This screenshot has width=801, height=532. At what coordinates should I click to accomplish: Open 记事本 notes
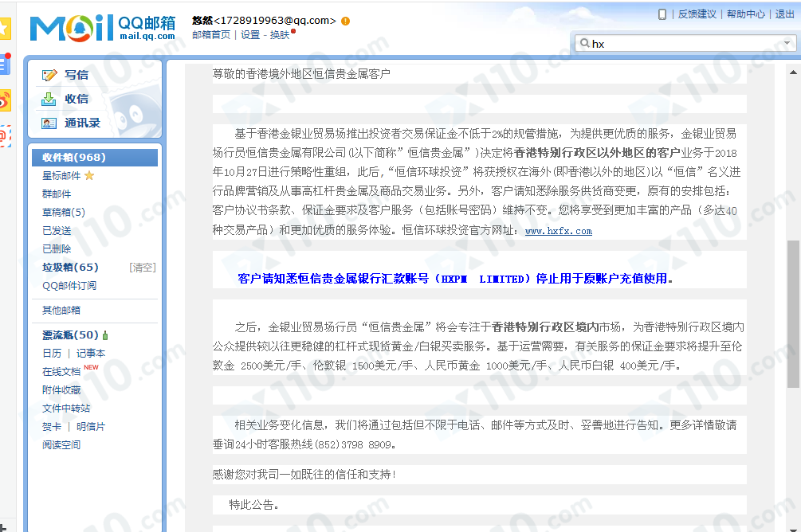pos(91,354)
